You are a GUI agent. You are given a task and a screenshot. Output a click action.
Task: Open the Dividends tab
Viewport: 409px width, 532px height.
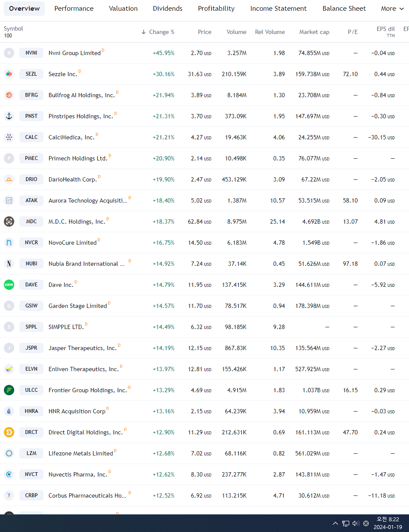[x=168, y=9]
